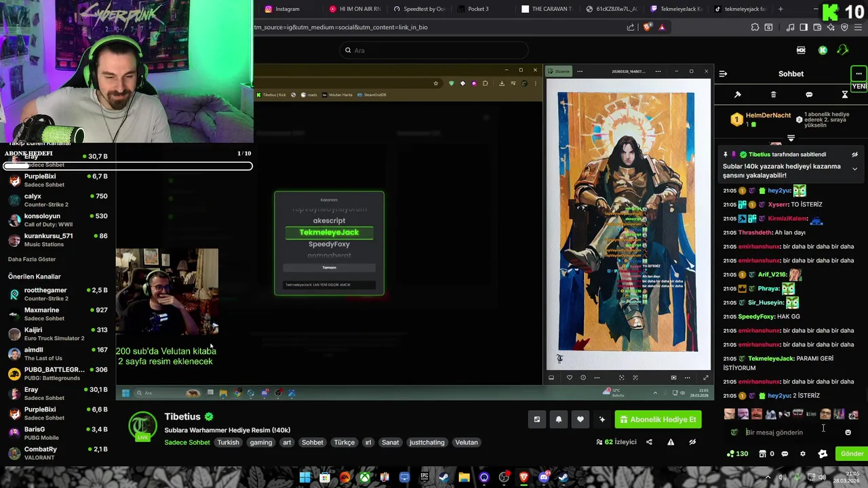Open the kurankursu_571 Music Stations channel
868x488 pixels.
(58, 240)
